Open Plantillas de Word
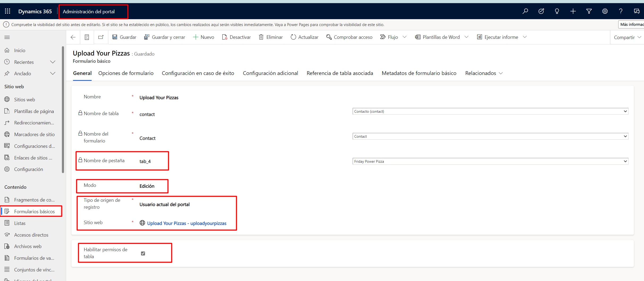Image resolution: width=644 pixels, height=281 pixels. click(x=437, y=37)
